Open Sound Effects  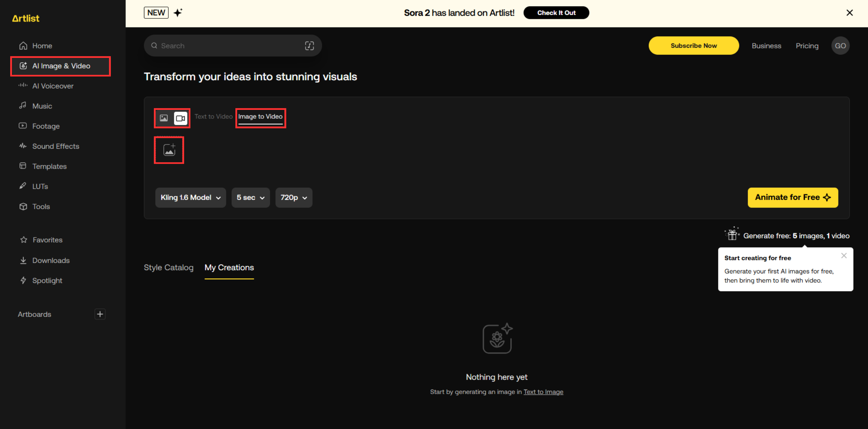point(56,146)
